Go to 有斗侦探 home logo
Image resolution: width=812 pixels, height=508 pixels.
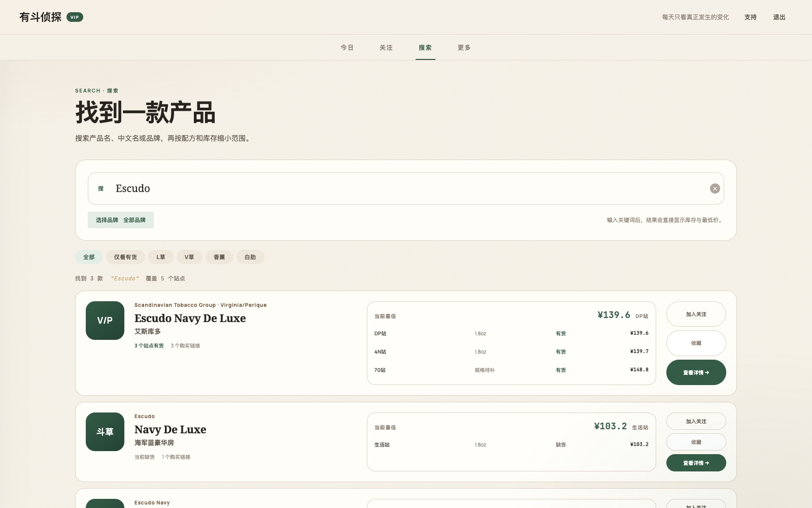[x=41, y=17]
